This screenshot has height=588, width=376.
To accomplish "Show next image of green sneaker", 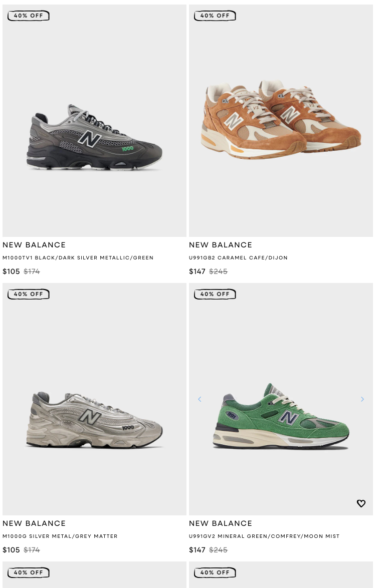I will tap(362, 399).
